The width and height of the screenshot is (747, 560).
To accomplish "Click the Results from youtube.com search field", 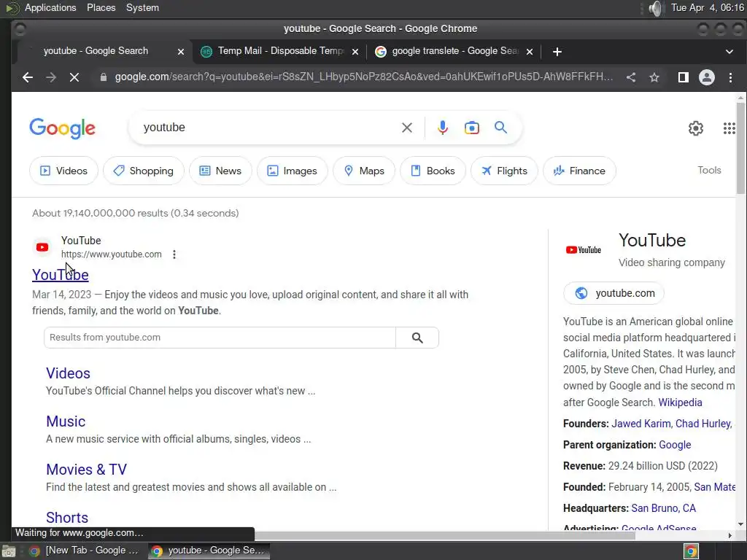I will 220,338.
